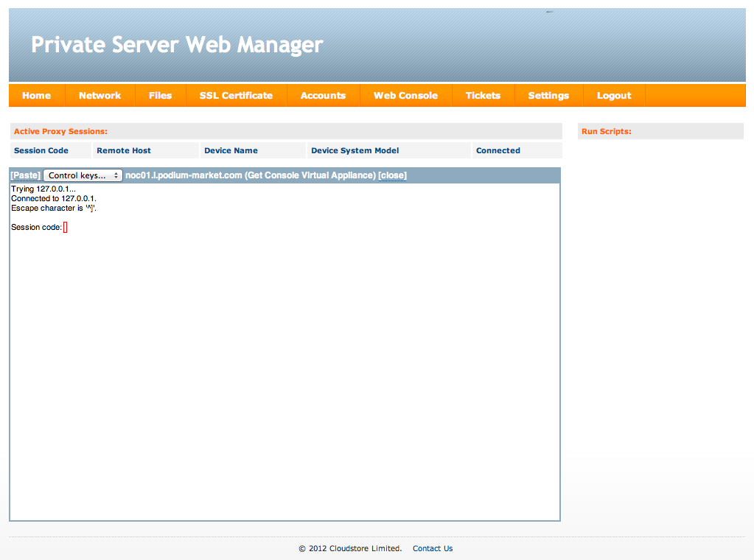Open the Home tab
754x560 pixels.
point(36,95)
